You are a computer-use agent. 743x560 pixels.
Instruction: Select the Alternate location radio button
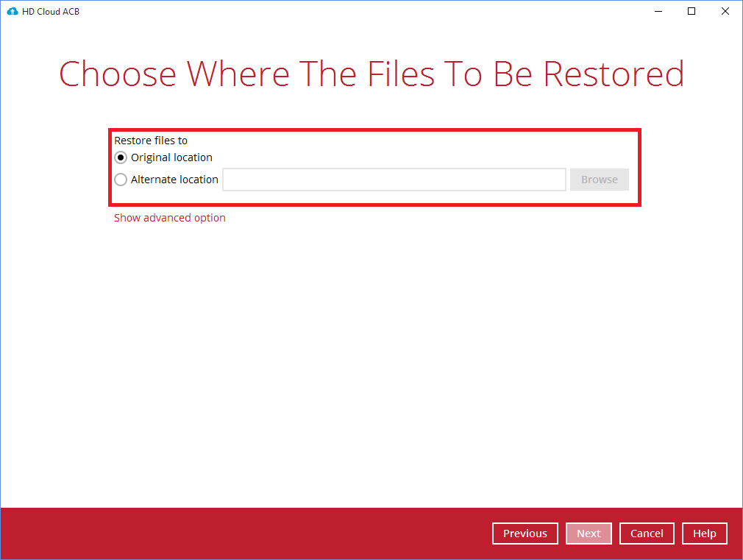(x=121, y=180)
